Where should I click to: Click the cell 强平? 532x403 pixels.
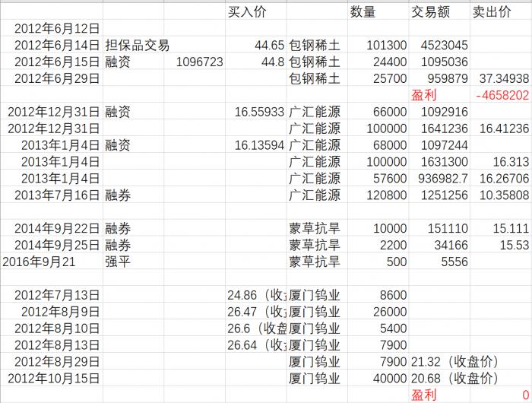pos(133,261)
